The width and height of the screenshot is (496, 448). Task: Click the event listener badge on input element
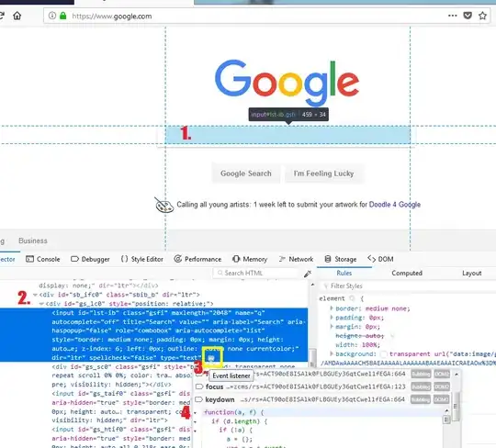(211, 358)
